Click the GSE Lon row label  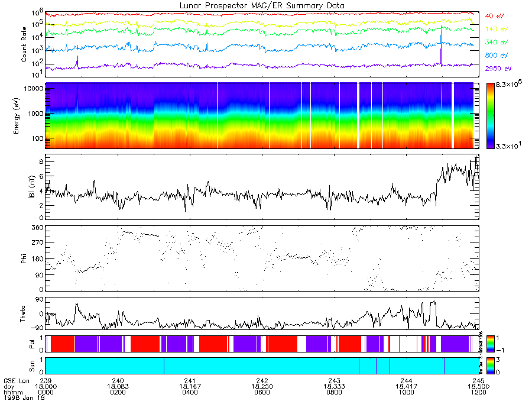17,381
